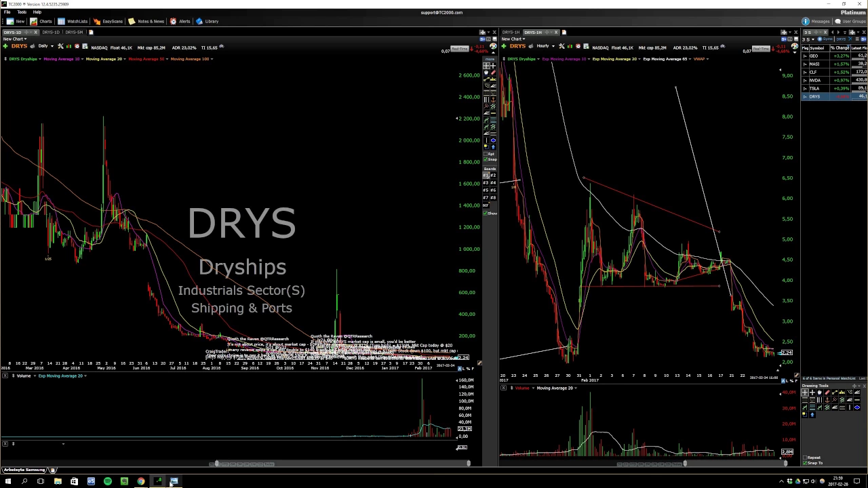Open the Charts toolbar button
This screenshot has height=488, width=868.
pos(41,21)
